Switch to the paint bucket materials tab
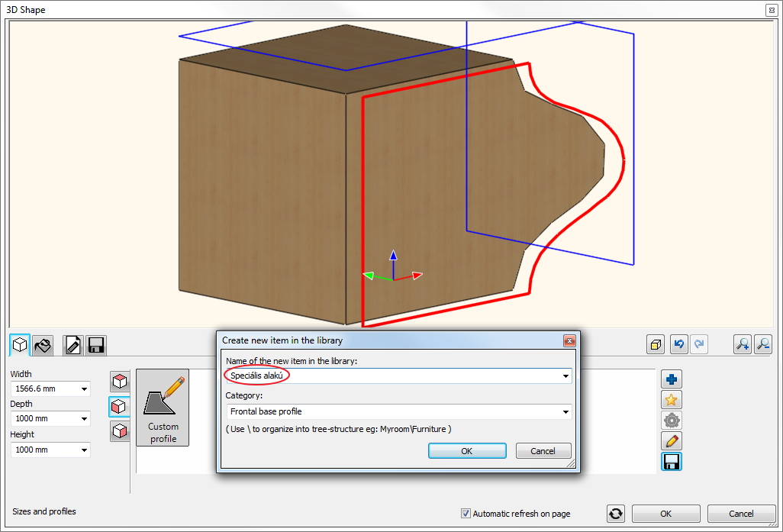 point(43,345)
